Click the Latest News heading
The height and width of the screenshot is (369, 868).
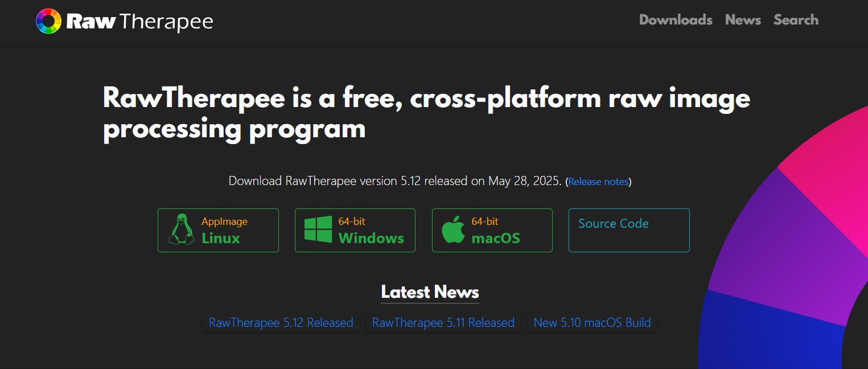pyautogui.click(x=430, y=292)
